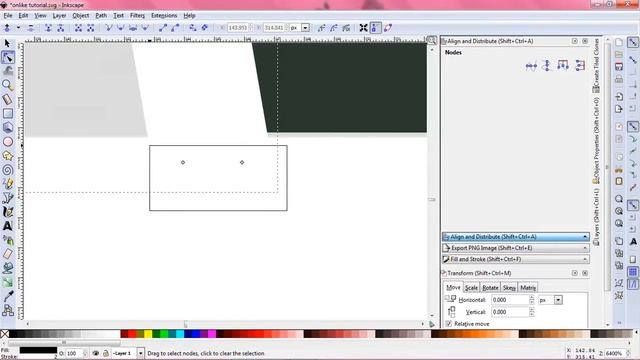Switch to Skew tab in Transform

pos(509,288)
